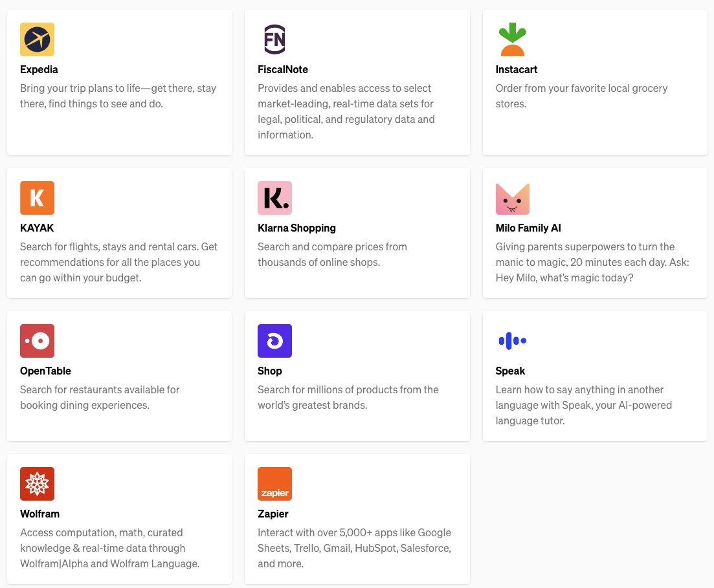Select the OpenTable restaurant booking description
The height and width of the screenshot is (588, 714).
[x=100, y=397]
